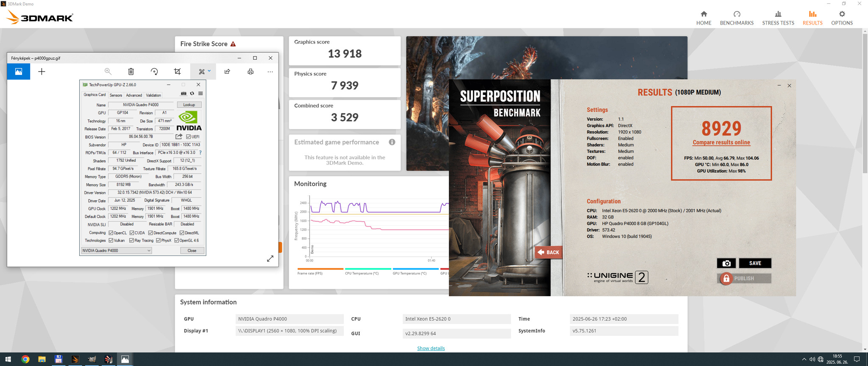Switch to the RESULTS section in 3DMark
Viewport: 868px width, 366px height.
812,18
